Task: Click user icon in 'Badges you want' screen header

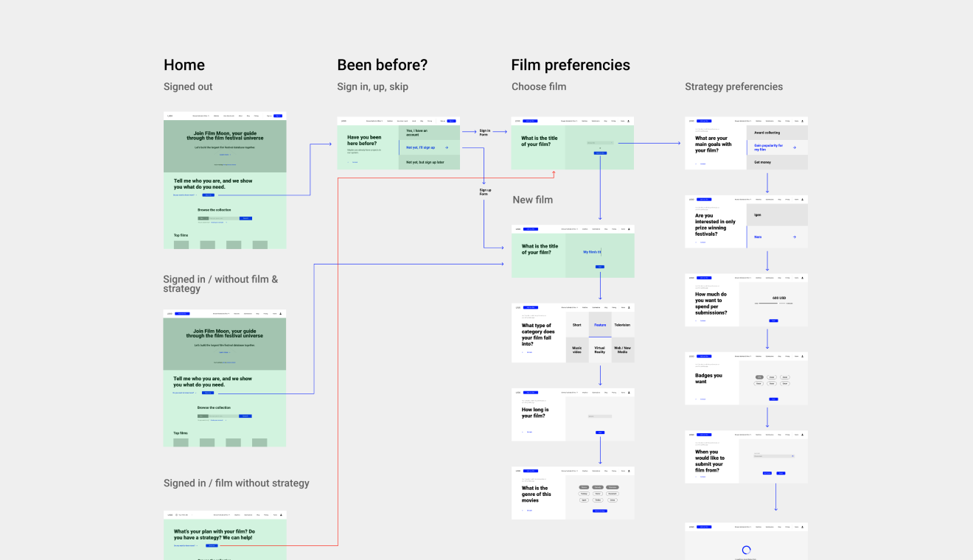Action: coord(803,357)
